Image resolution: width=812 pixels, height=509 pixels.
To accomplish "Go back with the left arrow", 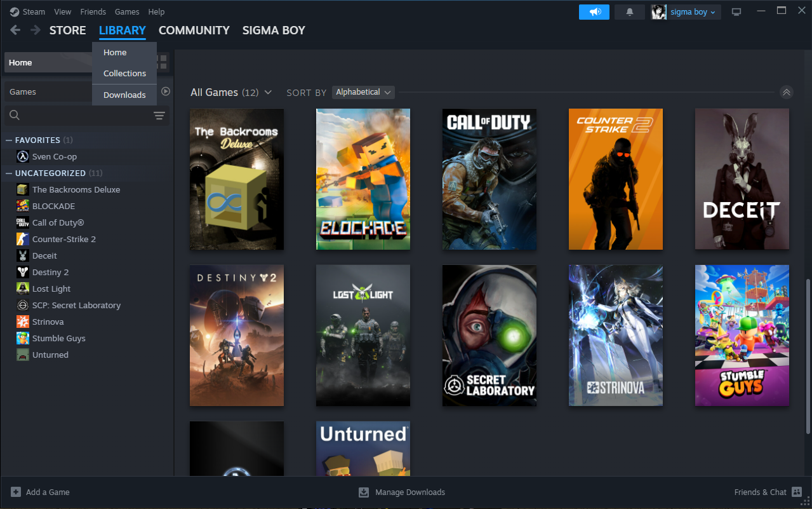I will point(15,30).
